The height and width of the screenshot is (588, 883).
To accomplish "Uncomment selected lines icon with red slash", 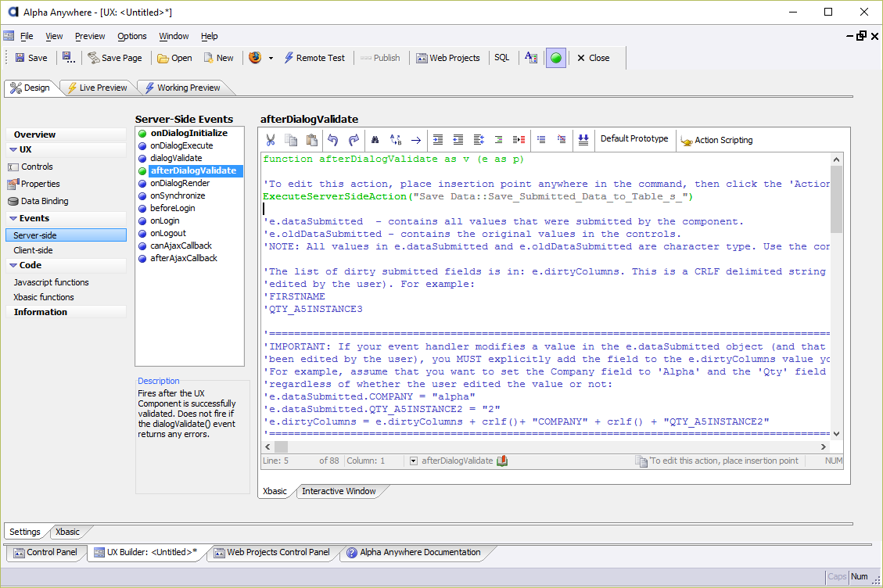I will click(x=562, y=140).
